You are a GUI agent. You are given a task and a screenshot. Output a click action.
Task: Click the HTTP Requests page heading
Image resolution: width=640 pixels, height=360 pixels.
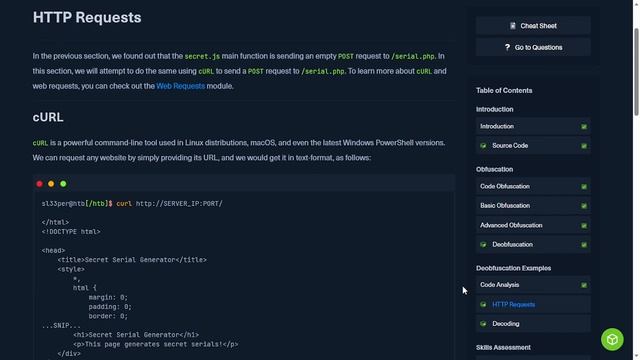point(87,18)
